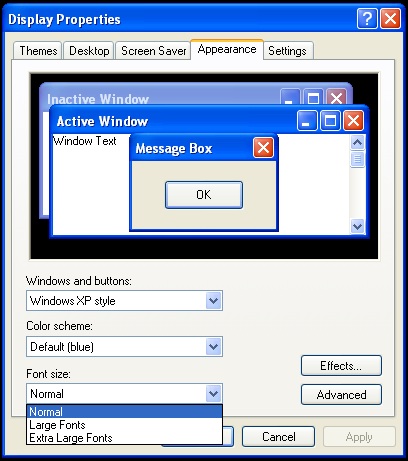
Task: Click the Message Box close icon in preview
Action: (x=263, y=147)
